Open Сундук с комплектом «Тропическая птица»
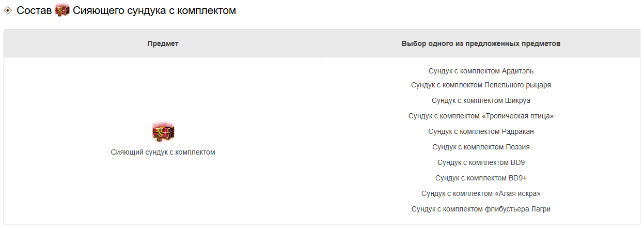 pos(481,116)
